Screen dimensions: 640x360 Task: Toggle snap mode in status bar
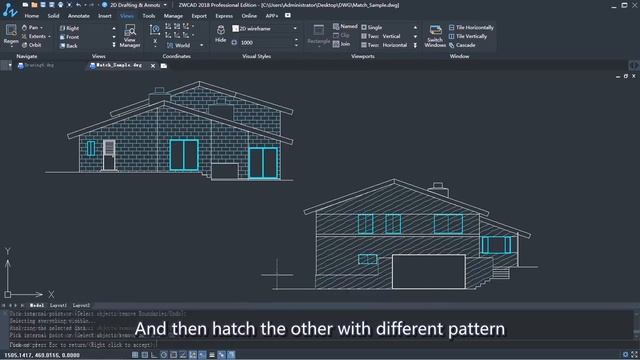135,355
